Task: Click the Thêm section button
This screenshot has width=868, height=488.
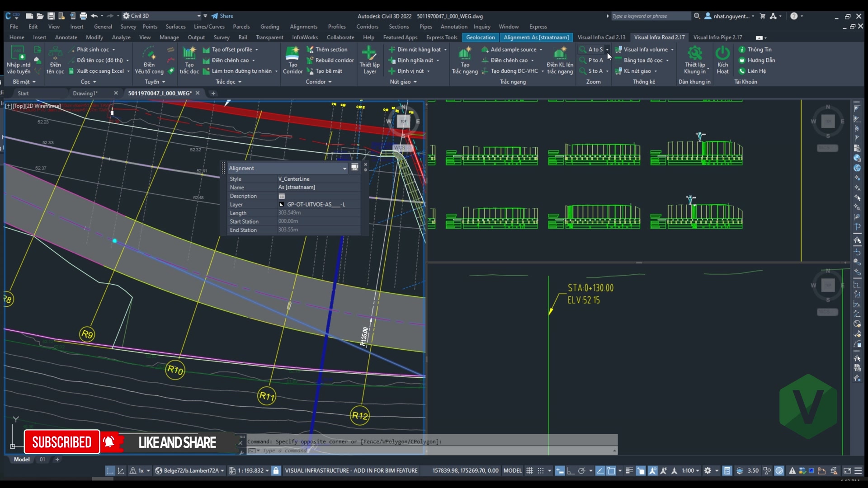Action: (x=327, y=49)
